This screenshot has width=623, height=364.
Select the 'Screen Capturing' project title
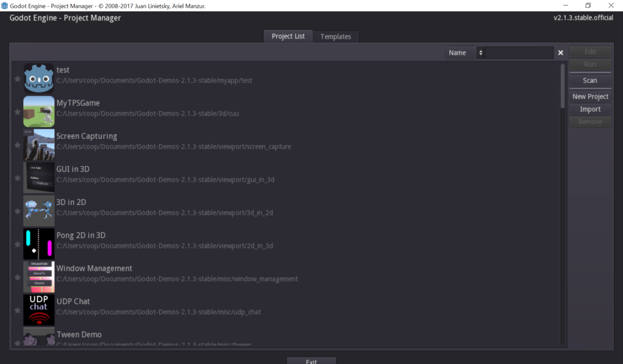pyautogui.click(x=86, y=136)
